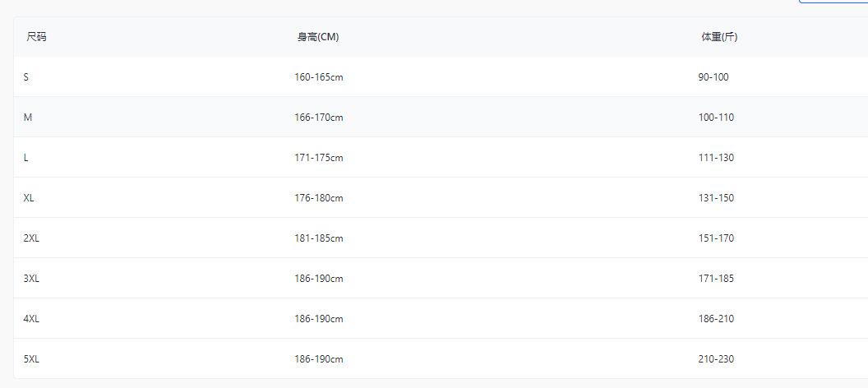
Task: Select the 4XL size cell
Action: (x=31, y=319)
